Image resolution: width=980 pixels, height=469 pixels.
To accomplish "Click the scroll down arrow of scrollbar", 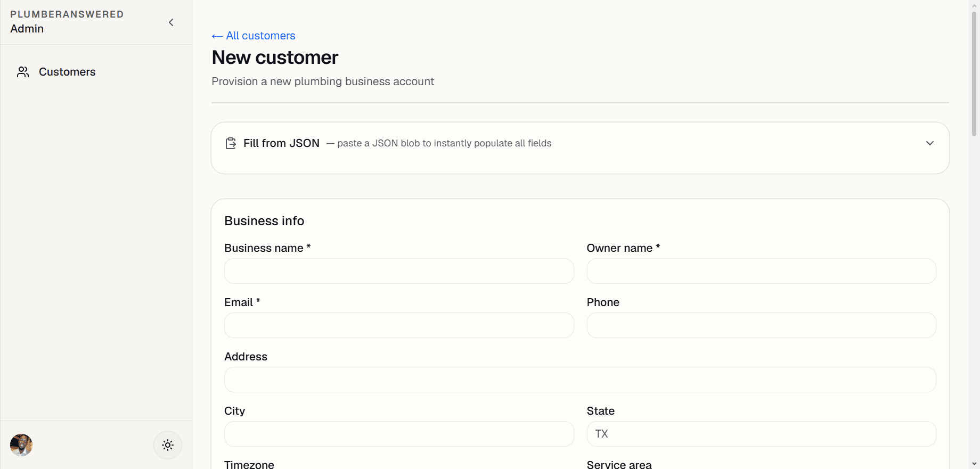I will click(x=974, y=464).
